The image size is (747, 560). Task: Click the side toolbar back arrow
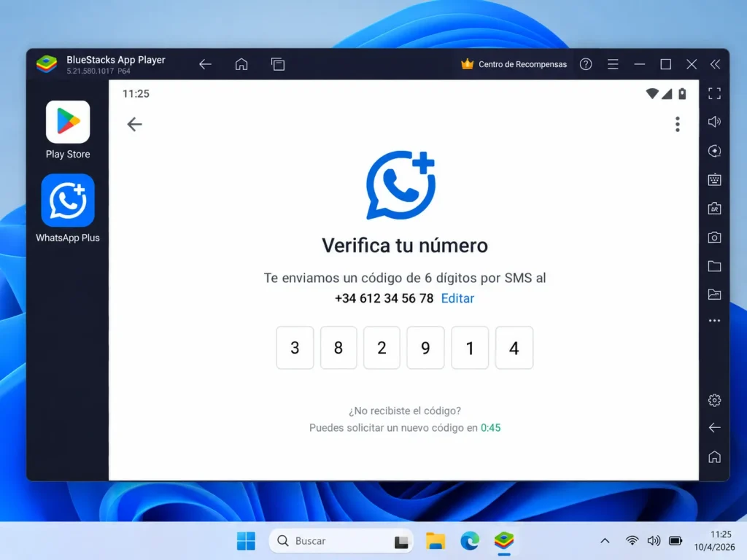714,427
